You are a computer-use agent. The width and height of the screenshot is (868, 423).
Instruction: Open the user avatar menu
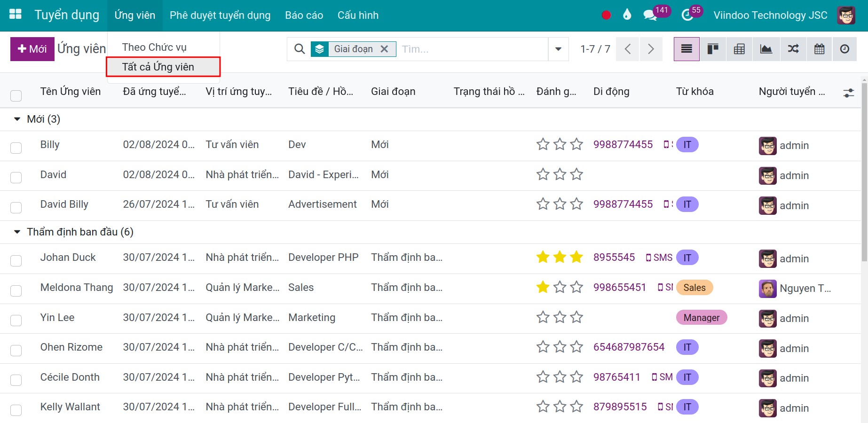click(846, 15)
